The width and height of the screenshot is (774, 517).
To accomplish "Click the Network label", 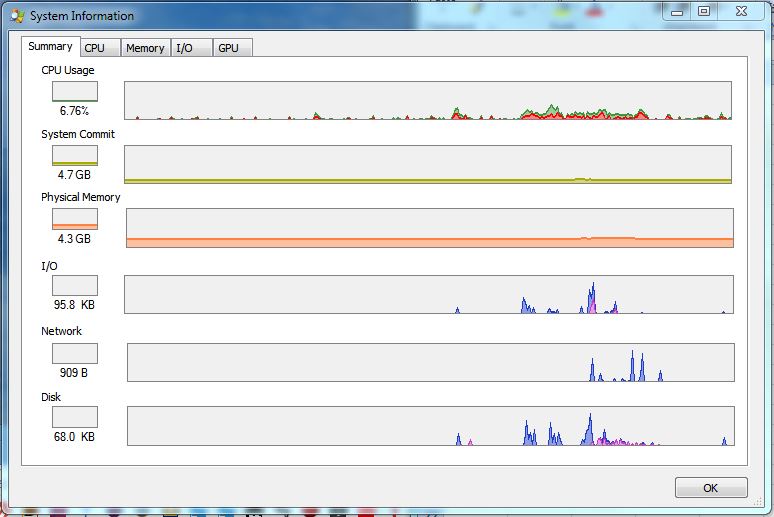I will pos(61,331).
